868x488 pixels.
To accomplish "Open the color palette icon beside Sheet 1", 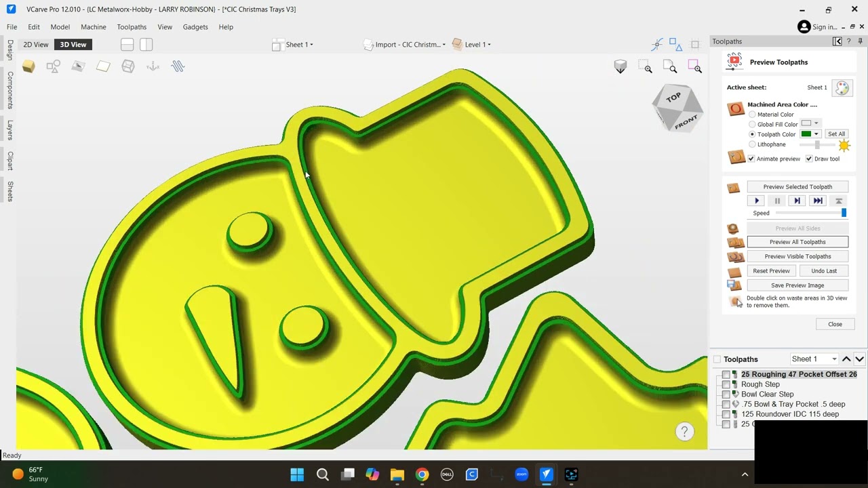I will (842, 87).
